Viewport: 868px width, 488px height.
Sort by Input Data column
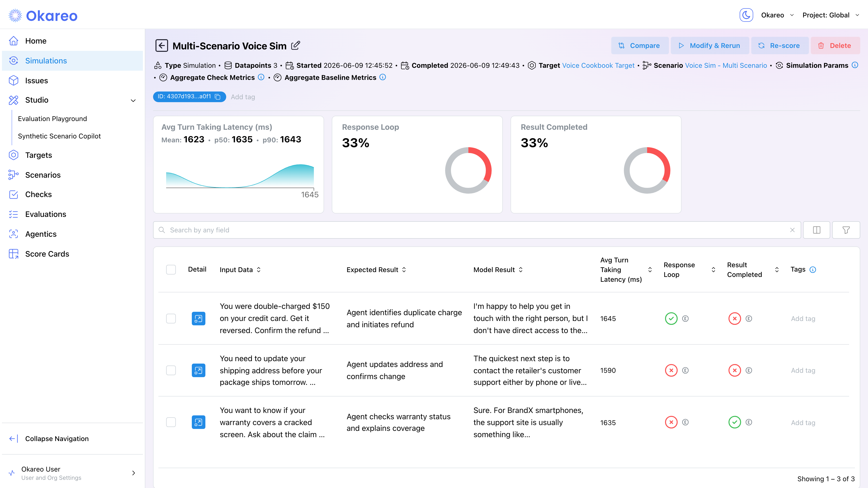click(258, 270)
